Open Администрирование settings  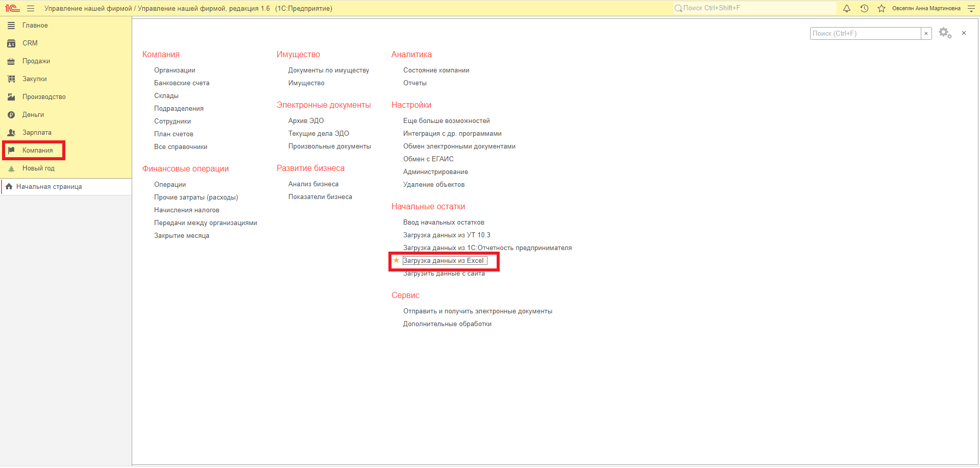coord(435,172)
